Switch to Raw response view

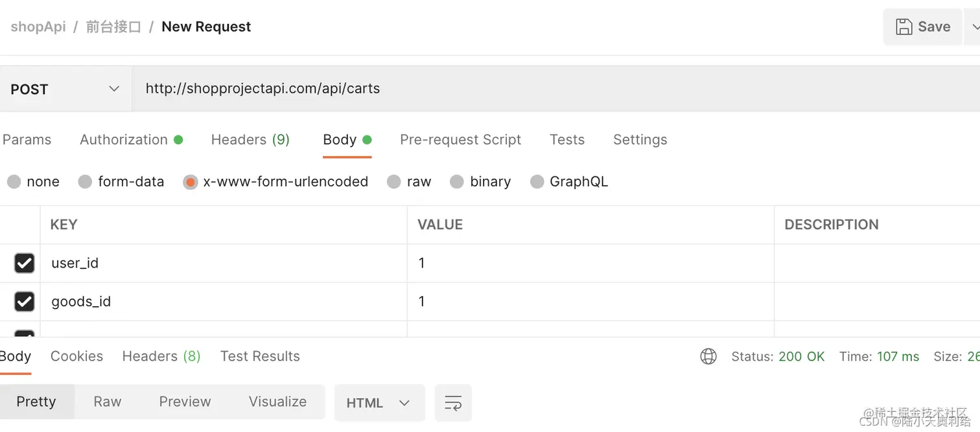pos(108,402)
